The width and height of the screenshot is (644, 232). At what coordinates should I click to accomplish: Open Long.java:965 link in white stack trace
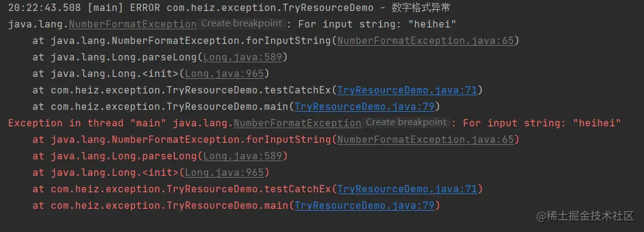224,74
